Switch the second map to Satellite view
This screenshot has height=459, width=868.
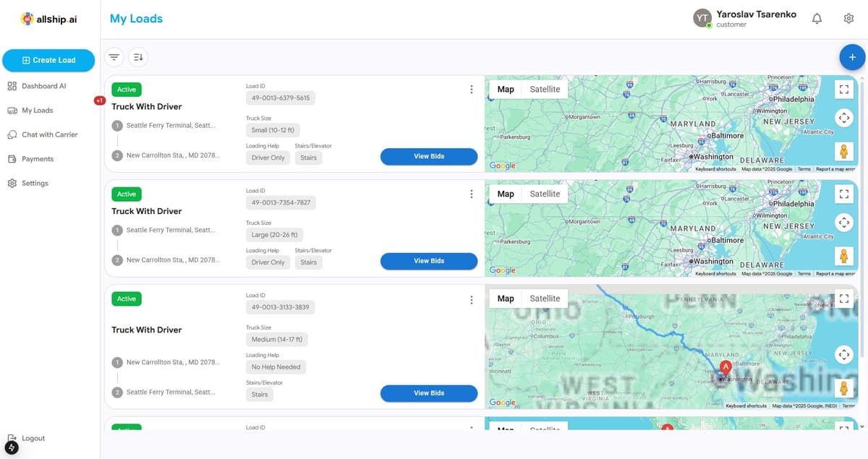[545, 193]
